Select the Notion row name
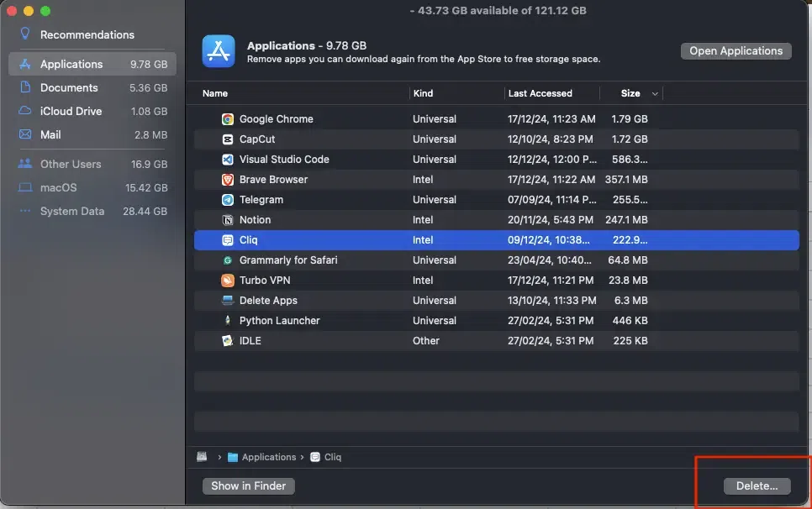The height and width of the screenshot is (509, 812). [255, 220]
